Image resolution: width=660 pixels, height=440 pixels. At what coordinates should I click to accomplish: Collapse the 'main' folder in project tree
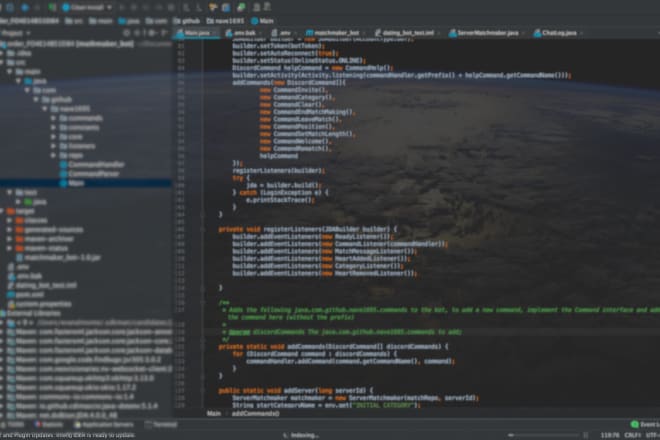coord(9,72)
